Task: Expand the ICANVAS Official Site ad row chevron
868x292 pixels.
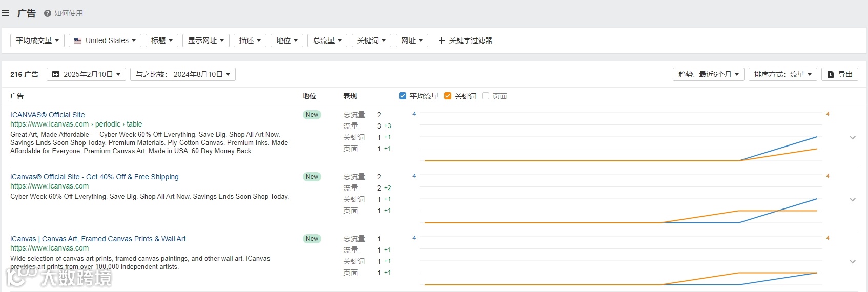Action: 853,137
